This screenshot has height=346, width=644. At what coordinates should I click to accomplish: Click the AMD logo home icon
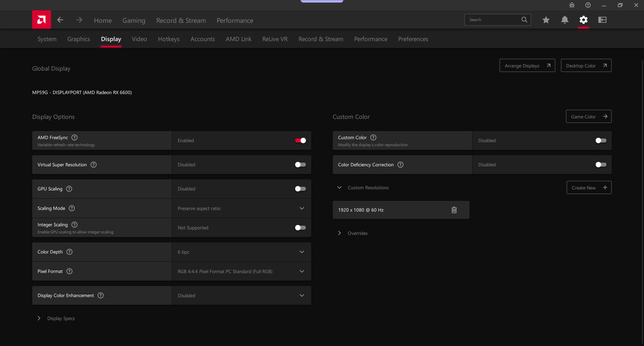[42, 20]
